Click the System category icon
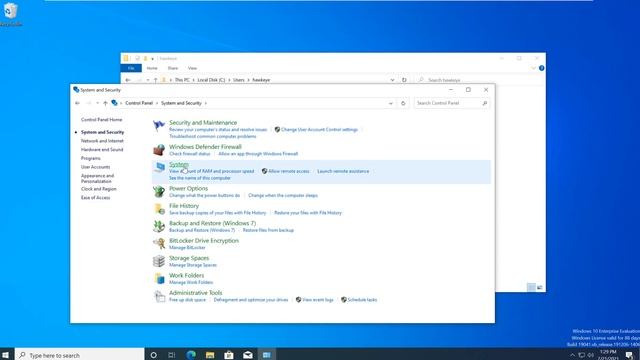 tap(159, 167)
